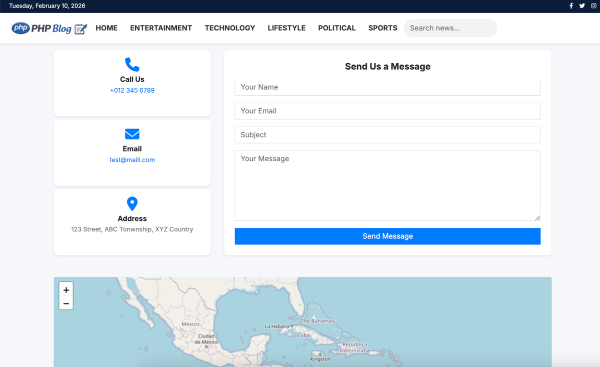The width and height of the screenshot is (600, 367).
Task: Select the 'Email' card heading
Action: [x=132, y=148]
